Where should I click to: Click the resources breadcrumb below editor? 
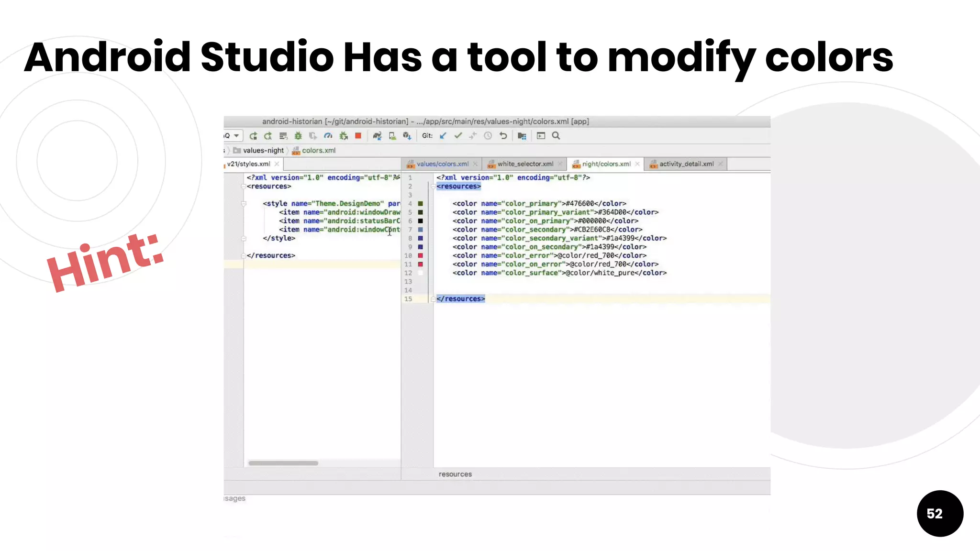point(455,474)
